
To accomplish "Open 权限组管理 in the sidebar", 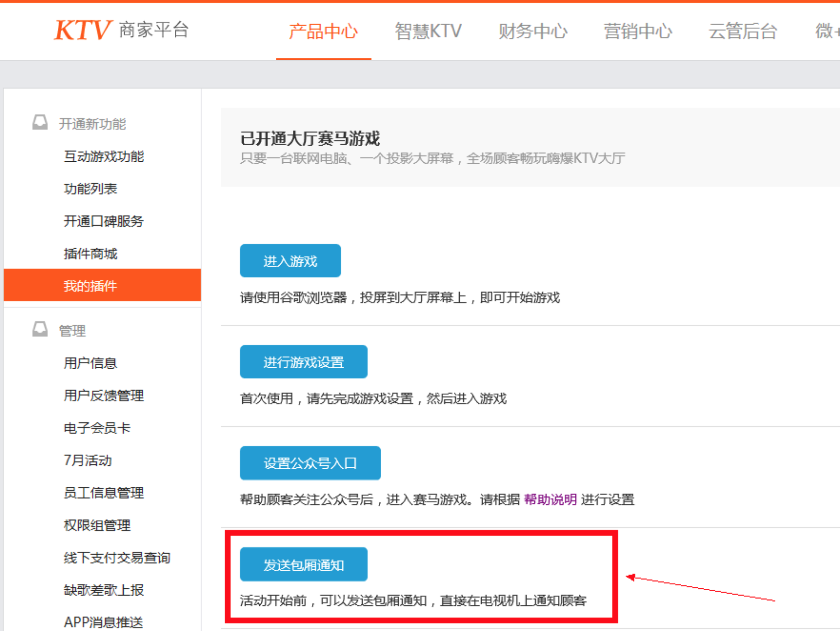I will coord(97,525).
